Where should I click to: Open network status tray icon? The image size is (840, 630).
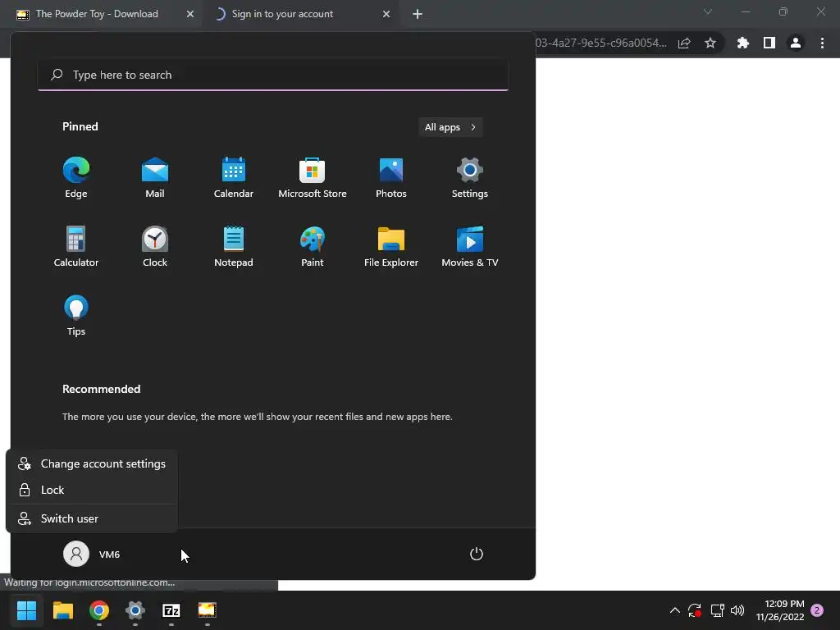pos(717,610)
